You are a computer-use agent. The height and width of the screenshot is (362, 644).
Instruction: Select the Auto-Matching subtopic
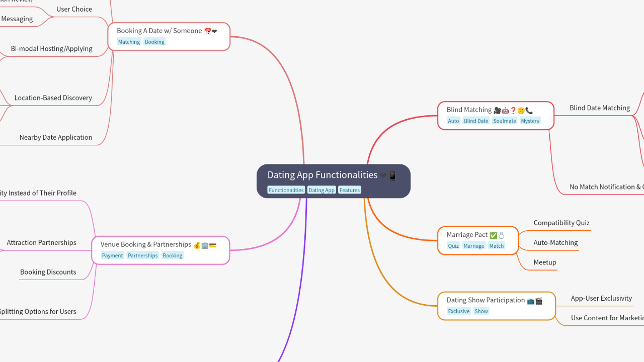(x=555, y=242)
